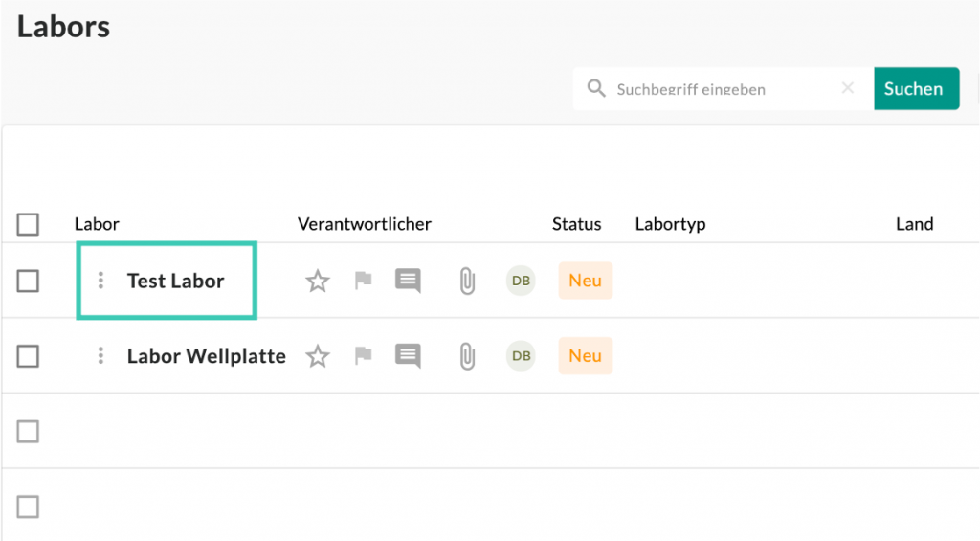The image size is (980, 541).
Task: Flag the Test Labor entry
Action: tap(363, 282)
